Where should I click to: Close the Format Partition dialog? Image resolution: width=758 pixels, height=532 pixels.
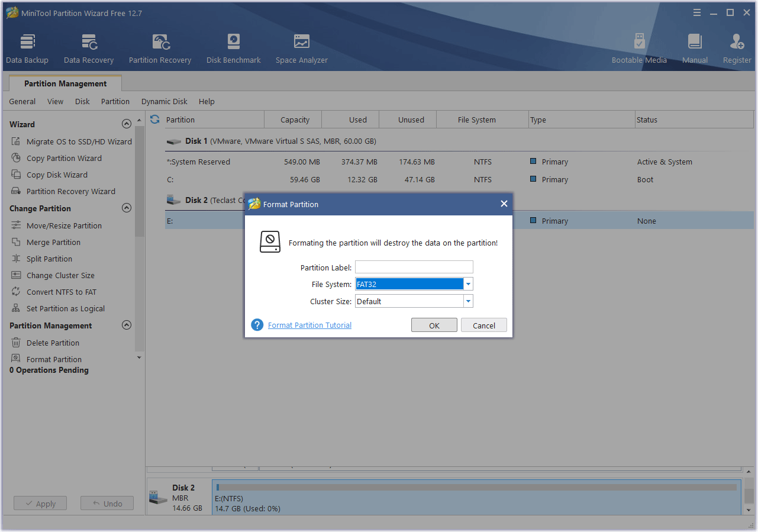pos(504,204)
